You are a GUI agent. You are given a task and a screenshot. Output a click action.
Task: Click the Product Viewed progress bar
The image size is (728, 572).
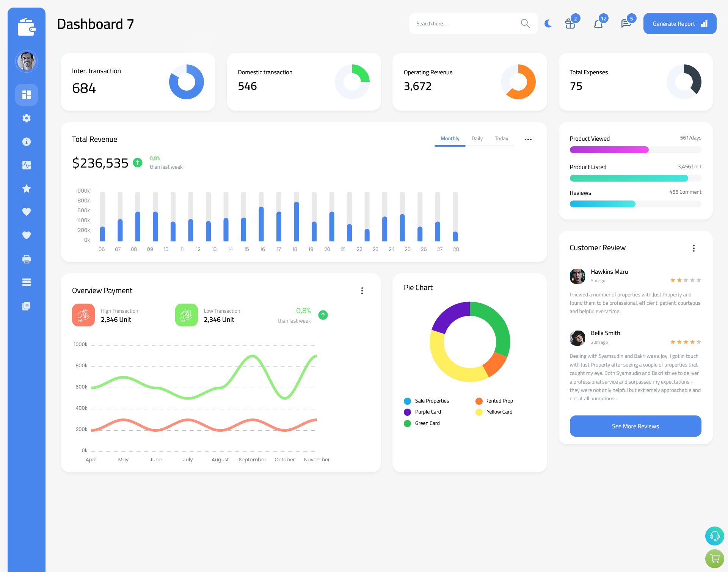pyautogui.click(x=635, y=150)
